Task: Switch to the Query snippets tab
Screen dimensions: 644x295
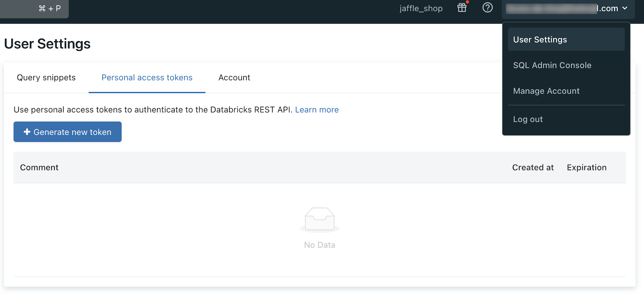Action: click(x=46, y=77)
